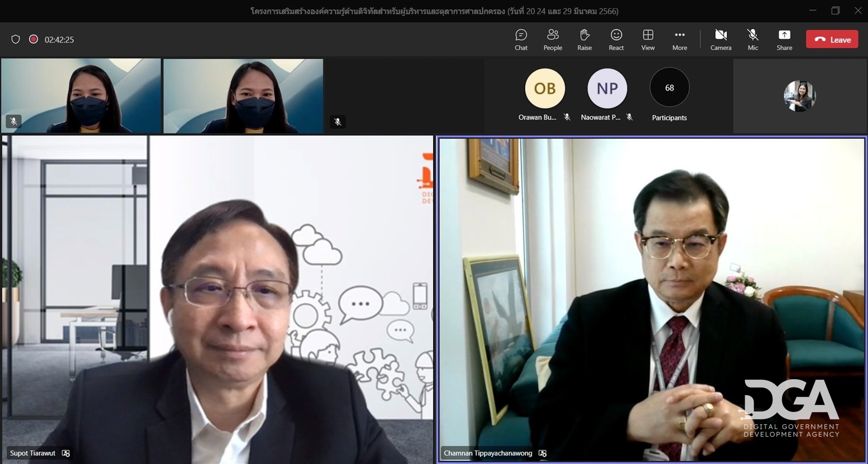The width and height of the screenshot is (868, 464).
Task: Click the Thai meeting title text
Action: click(434, 11)
